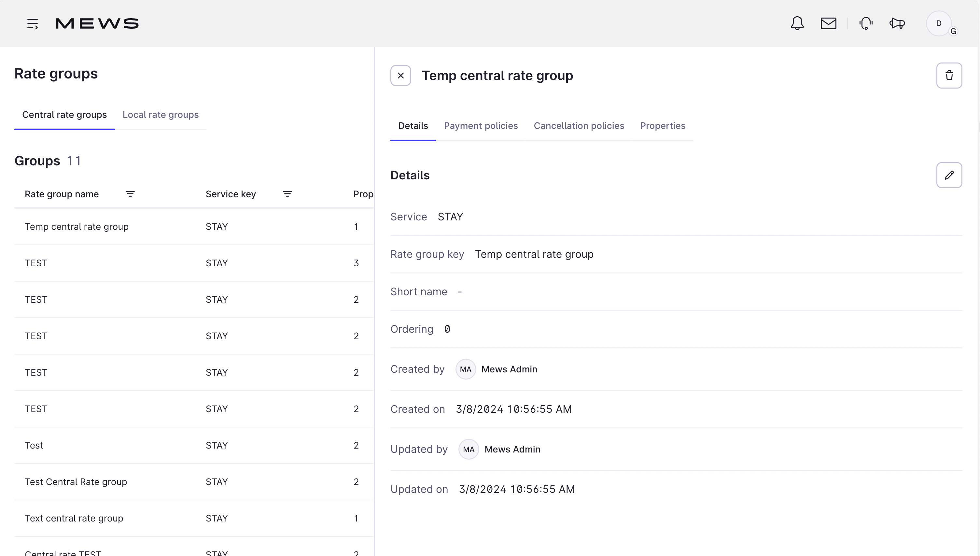The height and width of the screenshot is (556, 980).
Task: Click the Service value STAY in details
Action: pyautogui.click(x=450, y=217)
